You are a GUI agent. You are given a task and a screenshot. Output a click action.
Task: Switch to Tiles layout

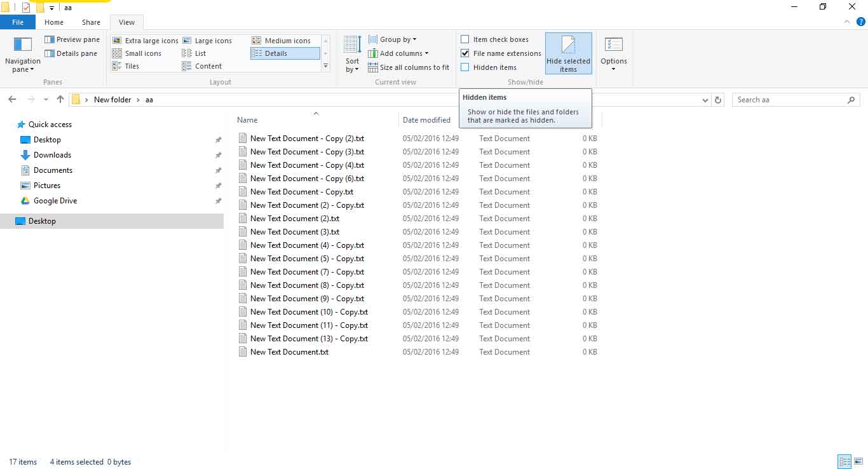tap(126, 66)
